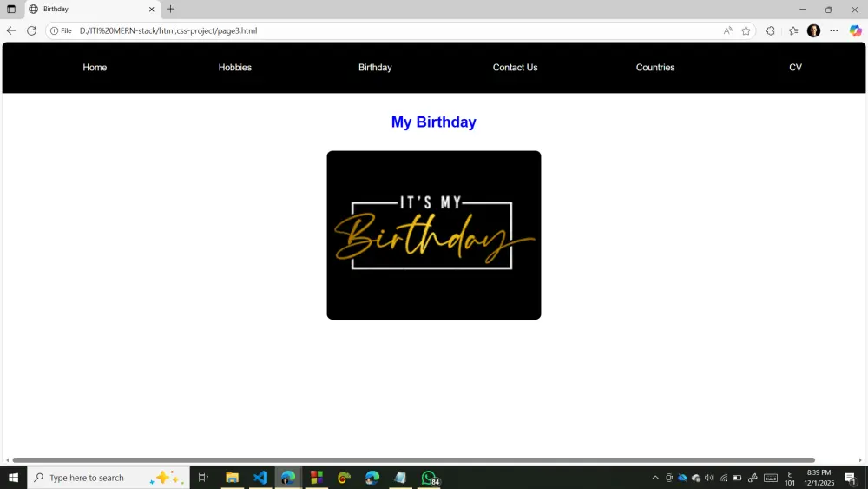Click the My Birthday heading
This screenshot has height=489, width=868.
[433, 122]
